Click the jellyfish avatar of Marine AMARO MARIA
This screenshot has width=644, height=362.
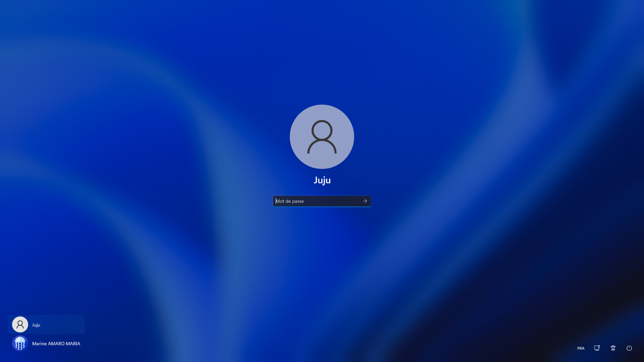pos(20,344)
